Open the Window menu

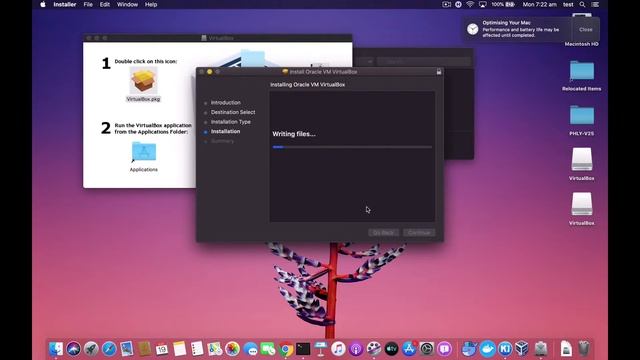(127, 4)
